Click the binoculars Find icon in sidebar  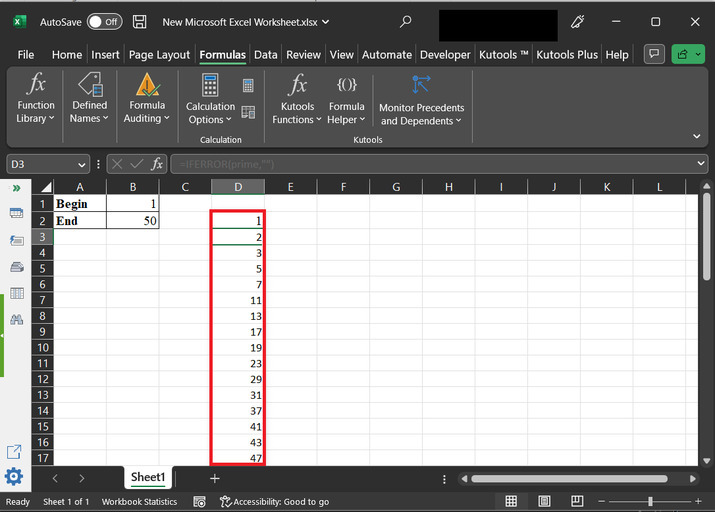pos(16,320)
